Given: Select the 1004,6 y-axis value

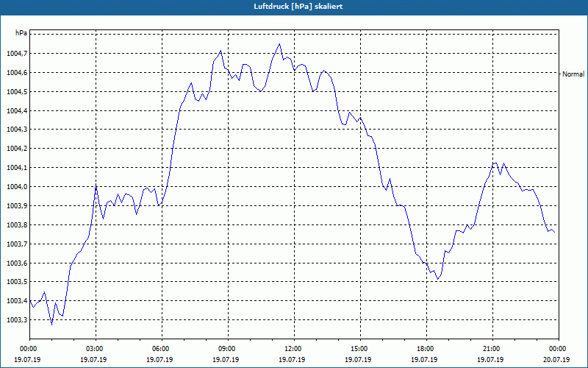Looking at the screenshot, I should (x=17, y=73).
